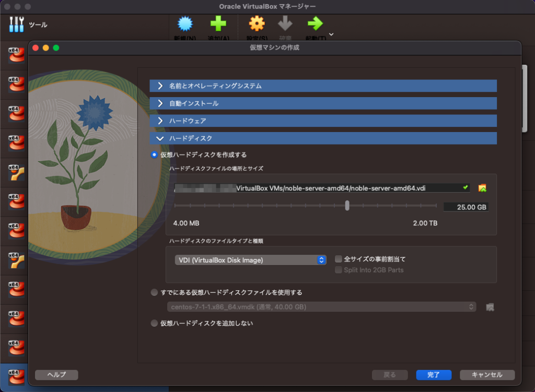535x392 pixels.
Task: Click the 破棄 gray down-arrow toolbar icon
Action: pos(285,23)
